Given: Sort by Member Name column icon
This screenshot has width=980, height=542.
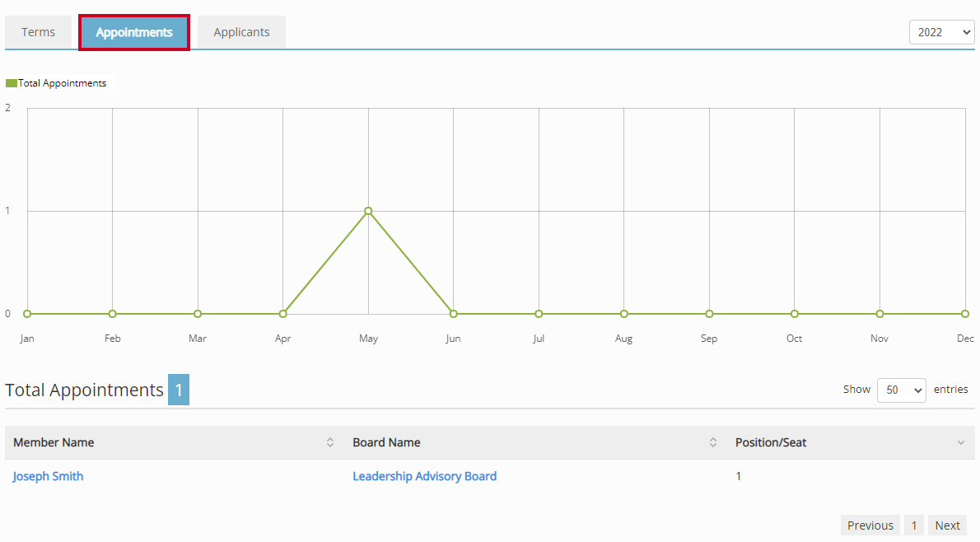Looking at the screenshot, I should coord(330,442).
